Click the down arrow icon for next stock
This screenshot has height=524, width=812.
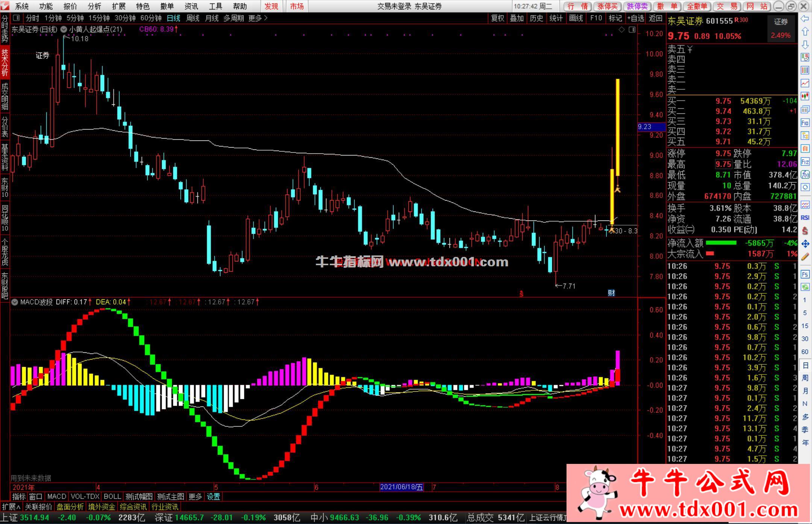(x=805, y=45)
